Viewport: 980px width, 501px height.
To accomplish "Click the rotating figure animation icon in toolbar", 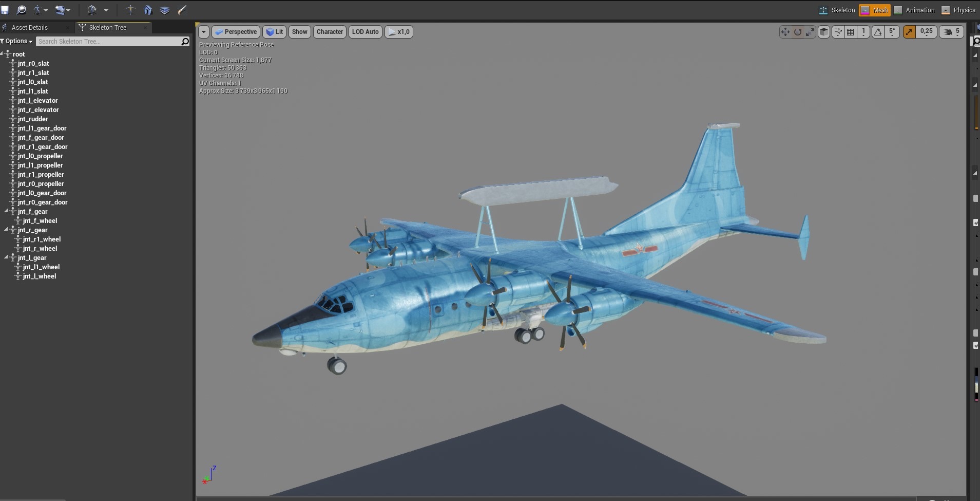I will click(92, 10).
